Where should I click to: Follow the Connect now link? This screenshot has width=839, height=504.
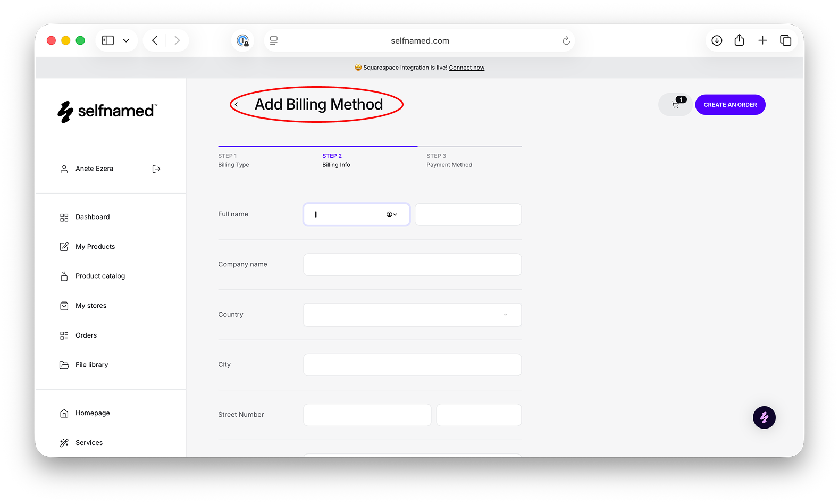pos(466,68)
